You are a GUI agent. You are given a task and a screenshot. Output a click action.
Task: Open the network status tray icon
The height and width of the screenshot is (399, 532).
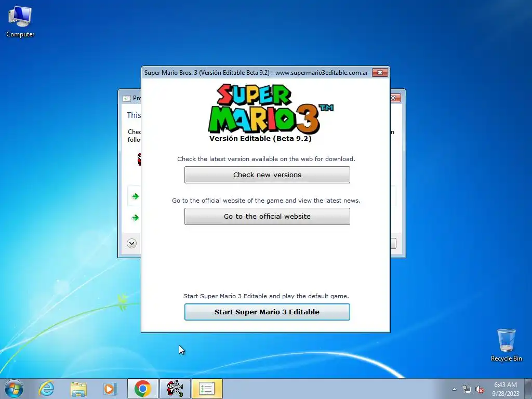467,389
